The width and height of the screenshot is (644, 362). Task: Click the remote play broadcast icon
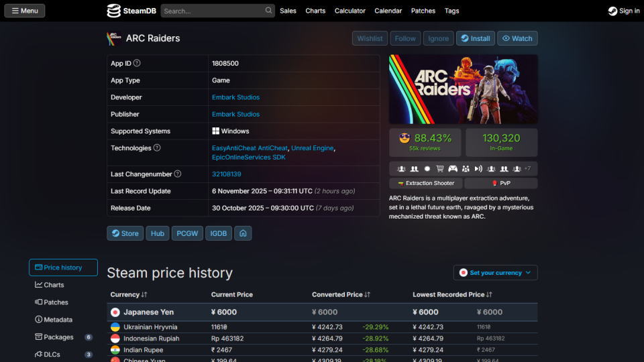point(478,169)
